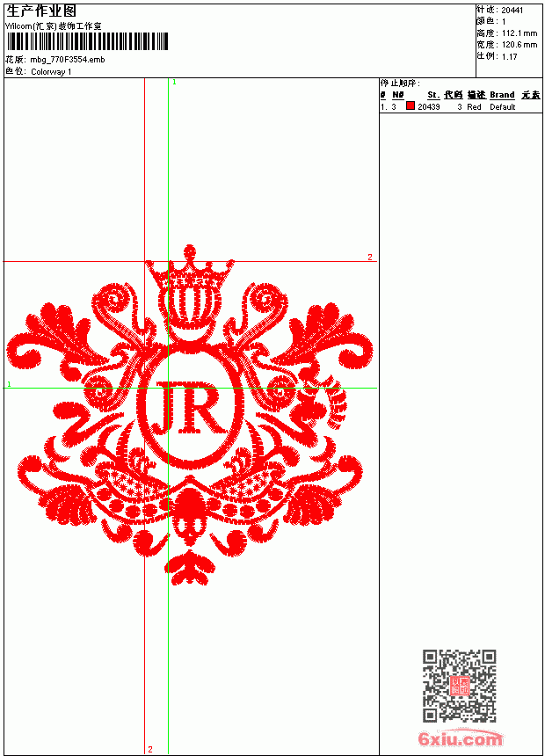Select the red marker 2 at bottom
Viewport: 545px width, 756px height.
pyautogui.click(x=150, y=749)
